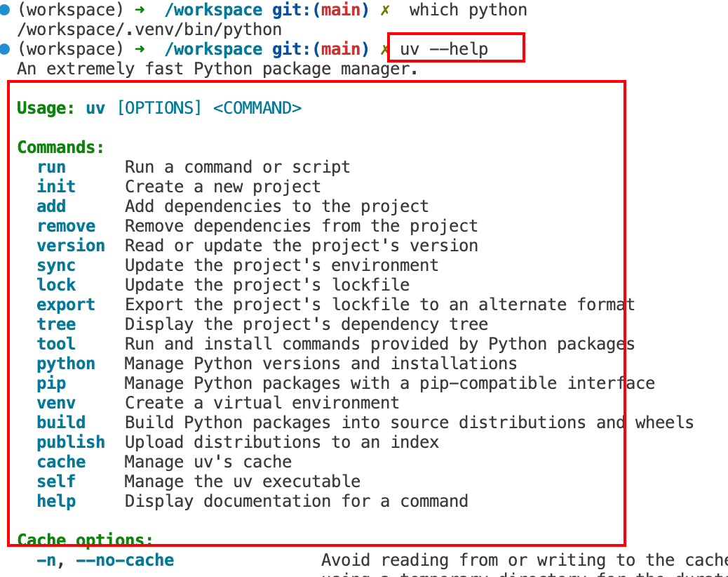The height and width of the screenshot is (577, 728).
Task: Click 'Update the project's environment' description
Action: coord(281,266)
